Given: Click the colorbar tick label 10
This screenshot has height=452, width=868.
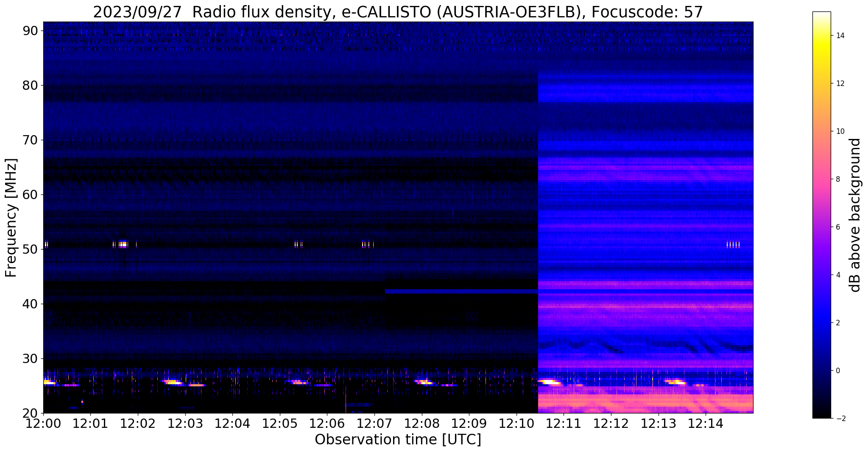Looking at the screenshot, I should click(x=840, y=131).
